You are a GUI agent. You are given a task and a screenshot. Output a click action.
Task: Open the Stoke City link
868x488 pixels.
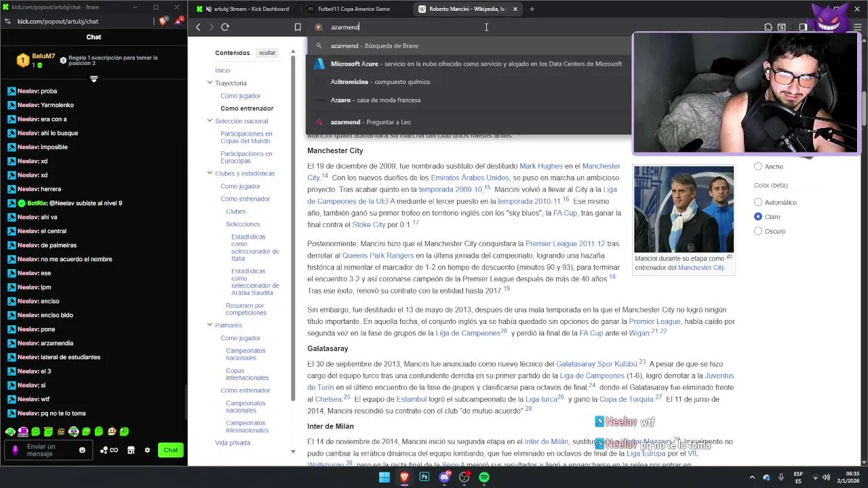coord(368,225)
